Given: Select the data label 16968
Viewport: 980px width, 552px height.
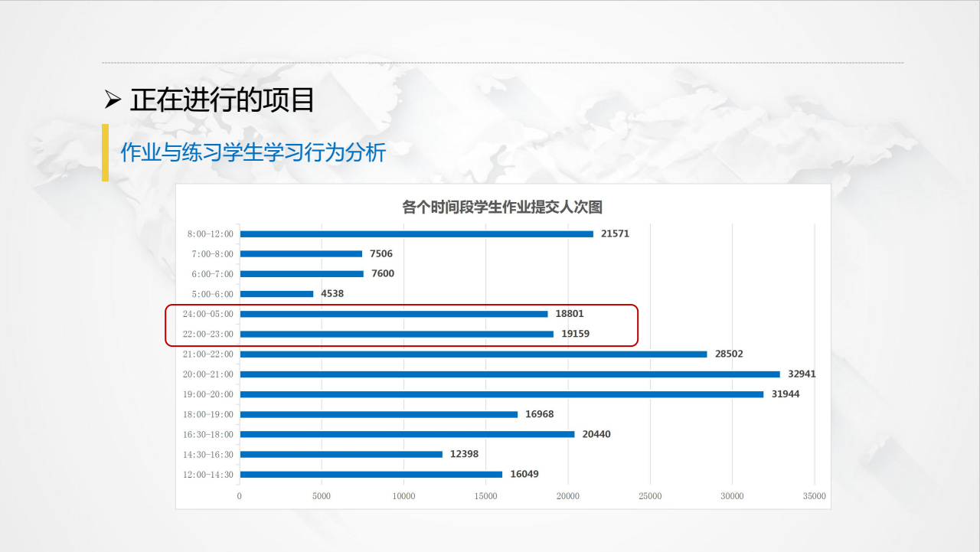Looking at the screenshot, I should pos(540,414).
